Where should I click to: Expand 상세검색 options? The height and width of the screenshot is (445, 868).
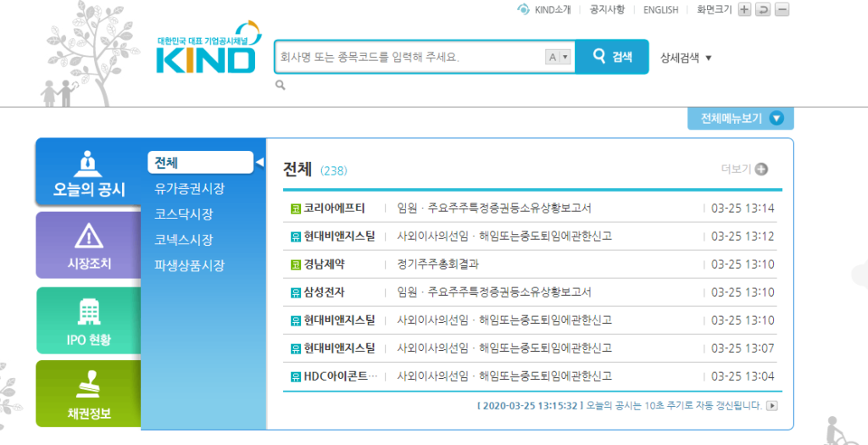point(686,58)
